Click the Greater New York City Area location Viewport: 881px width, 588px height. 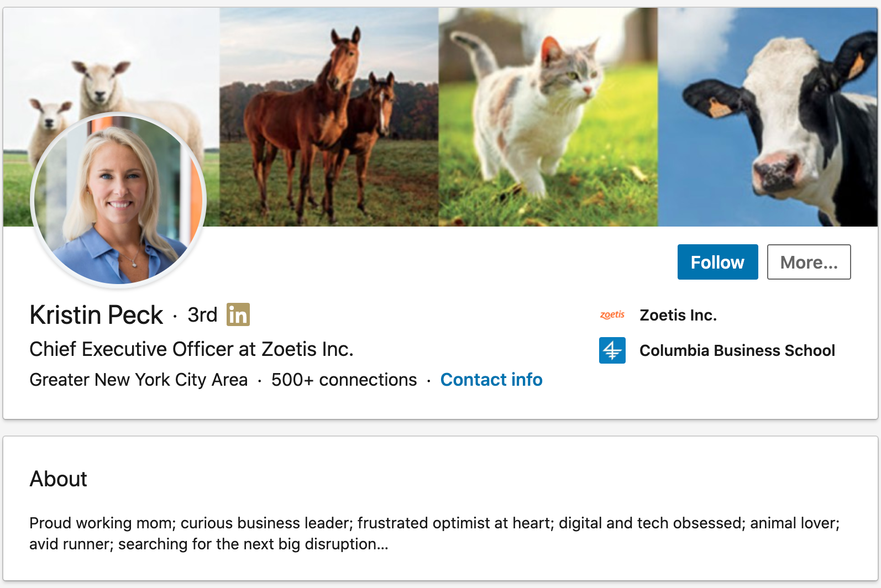[138, 380]
